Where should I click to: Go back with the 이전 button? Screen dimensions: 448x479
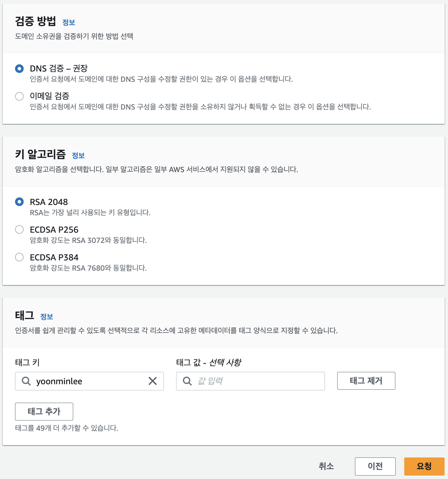375,466
